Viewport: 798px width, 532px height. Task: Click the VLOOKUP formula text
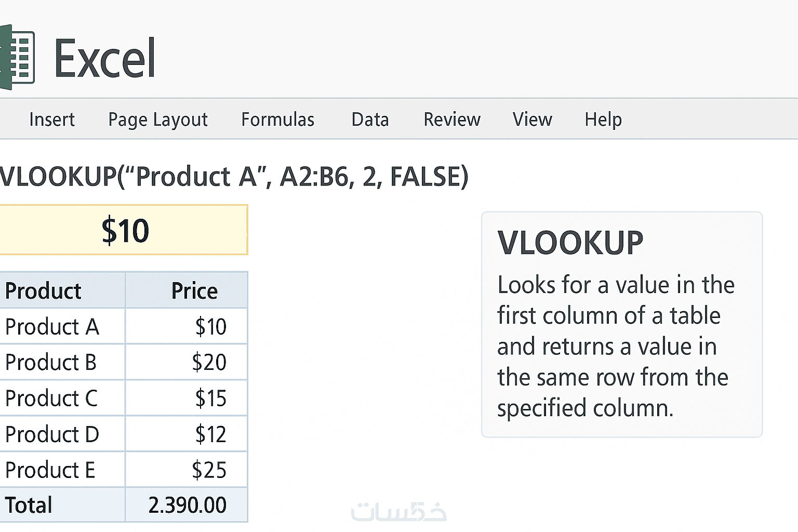pyautogui.click(x=234, y=177)
